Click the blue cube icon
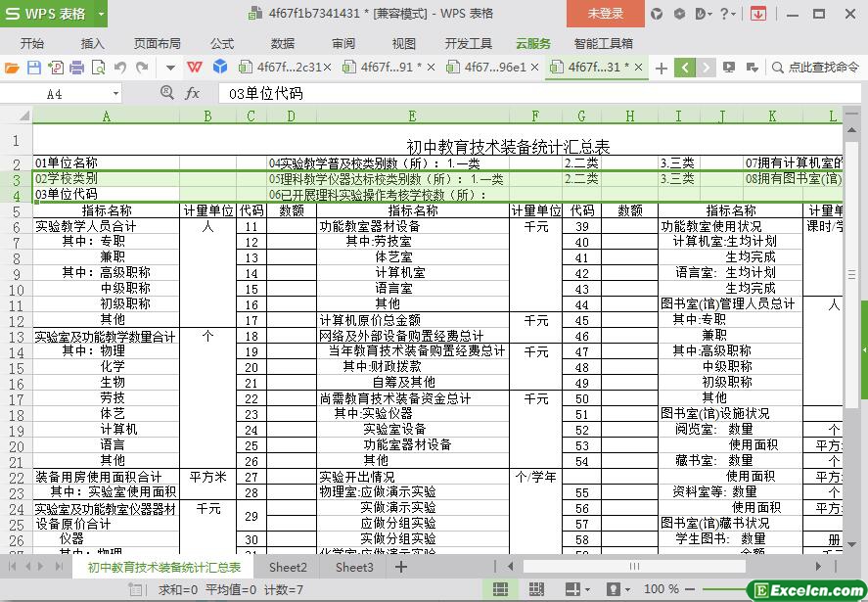 click(x=220, y=67)
